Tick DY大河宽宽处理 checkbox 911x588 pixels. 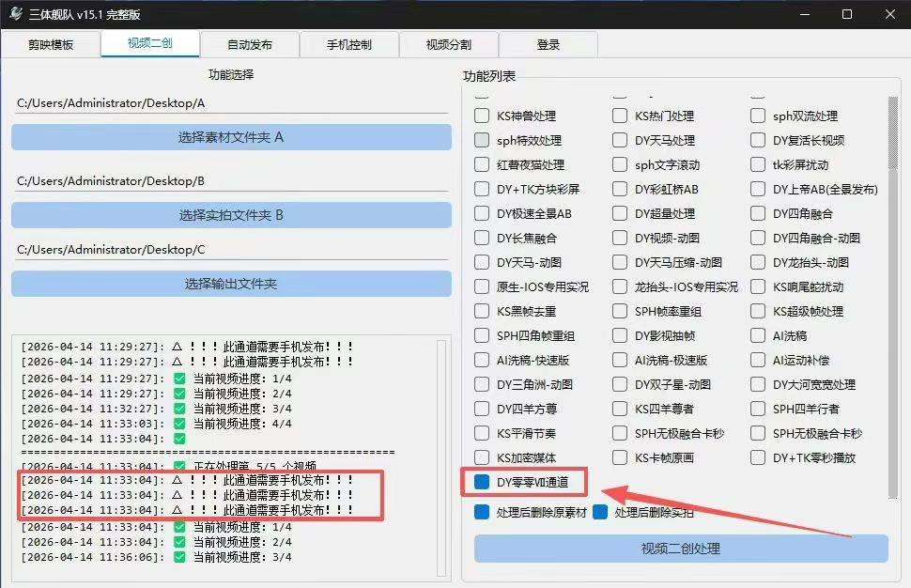(758, 384)
